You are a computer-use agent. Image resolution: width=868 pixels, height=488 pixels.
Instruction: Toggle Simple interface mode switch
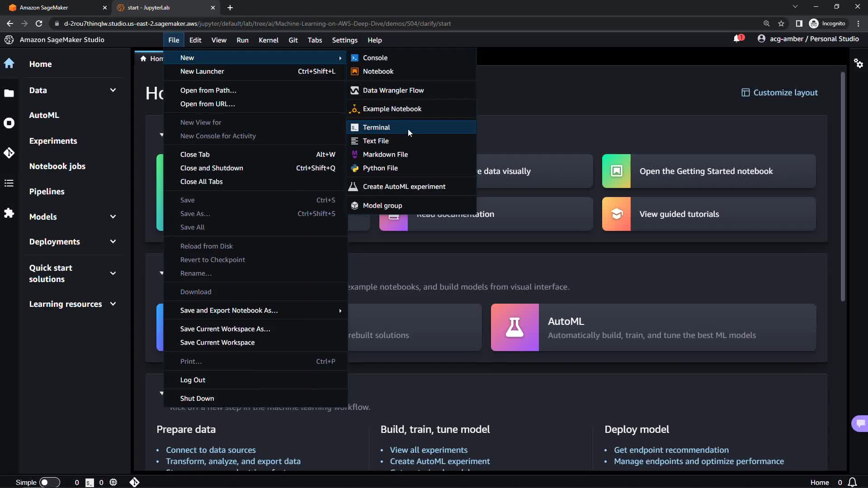click(x=49, y=482)
